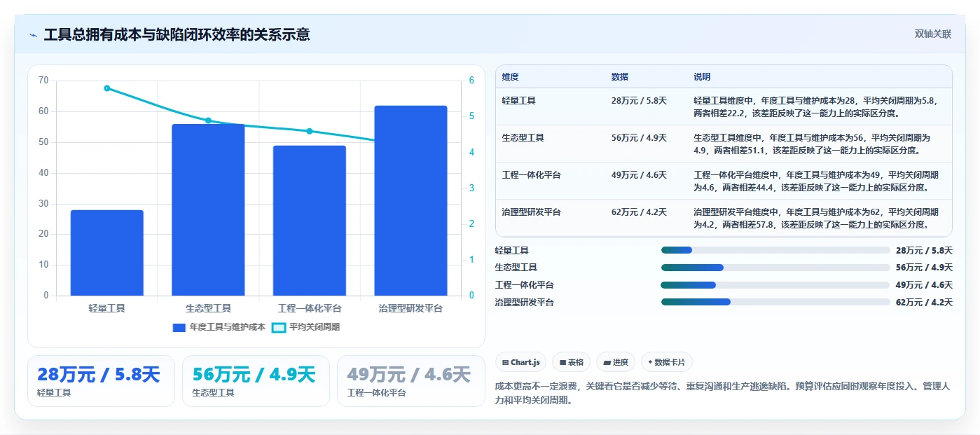This screenshot has height=435, width=980.
Task: Click the 生态型工具 table row name
Action: click(523, 138)
